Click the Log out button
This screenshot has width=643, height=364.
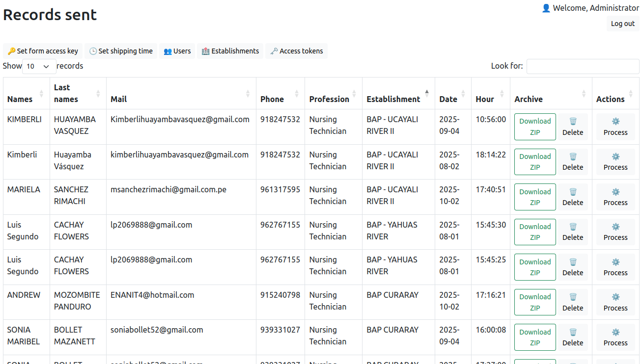tap(622, 24)
